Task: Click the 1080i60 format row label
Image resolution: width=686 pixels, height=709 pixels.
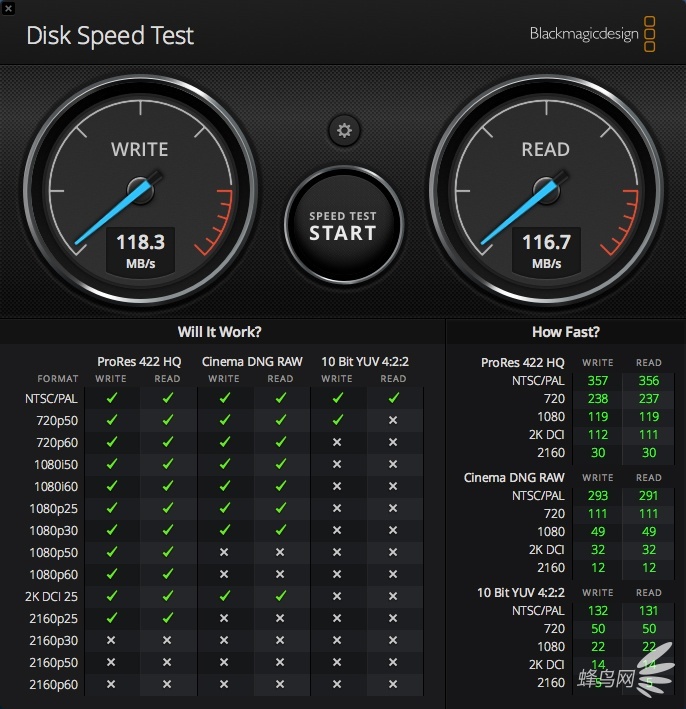Action: [x=56, y=487]
